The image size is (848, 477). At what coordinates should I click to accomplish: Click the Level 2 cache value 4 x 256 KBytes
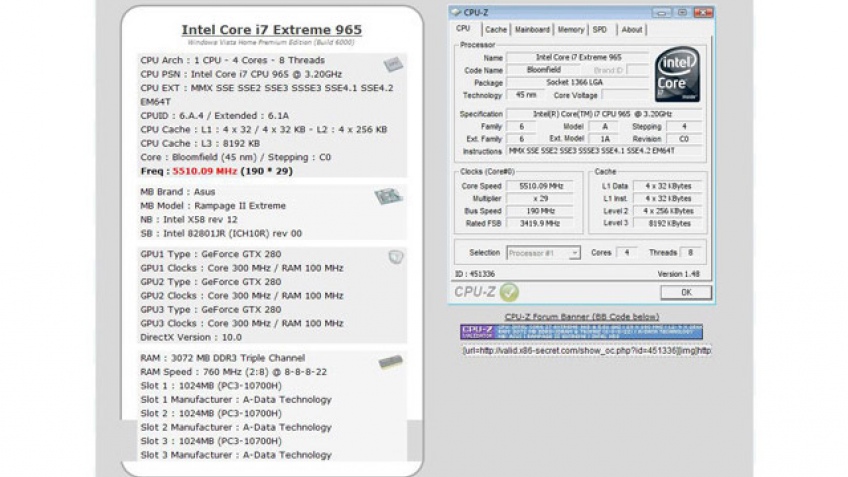668,211
